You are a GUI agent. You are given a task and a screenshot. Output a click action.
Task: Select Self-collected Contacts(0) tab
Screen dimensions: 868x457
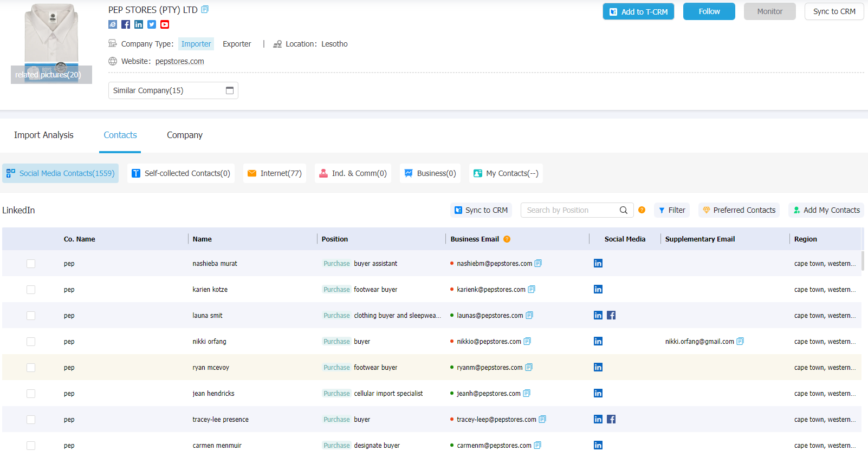coord(181,173)
